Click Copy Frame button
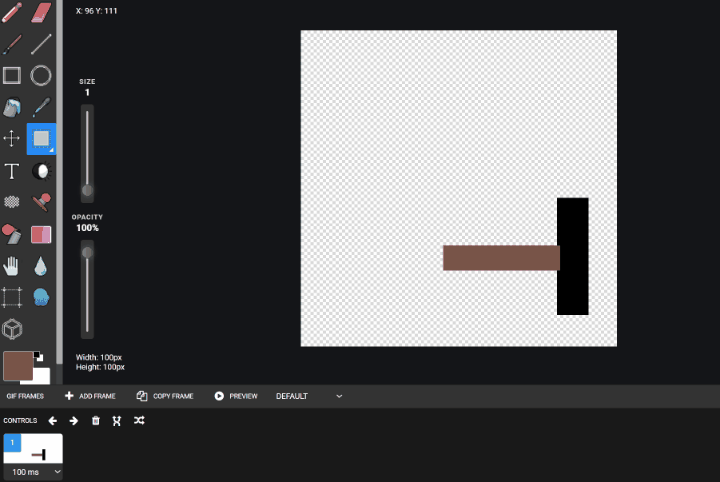 tap(165, 396)
